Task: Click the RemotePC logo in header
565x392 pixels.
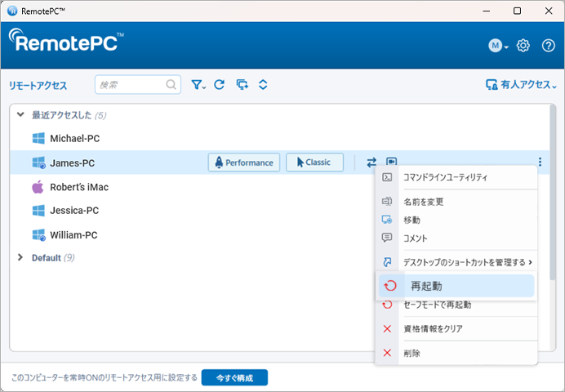Action: pyautogui.click(x=66, y=40)
